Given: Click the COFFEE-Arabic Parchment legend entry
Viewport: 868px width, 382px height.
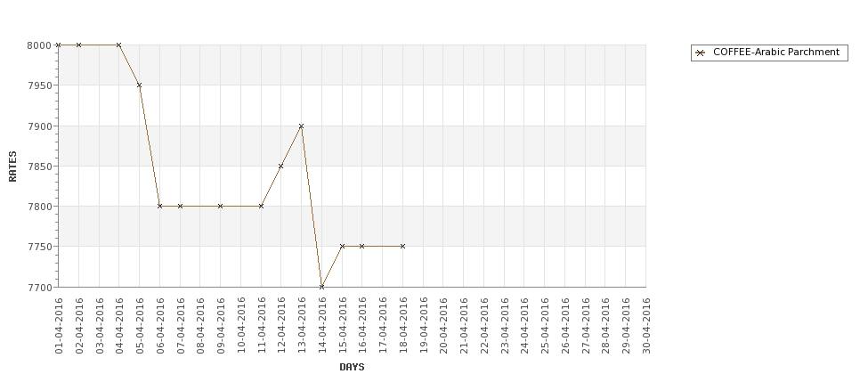Looking at the screenshot, I should point(769,53).
